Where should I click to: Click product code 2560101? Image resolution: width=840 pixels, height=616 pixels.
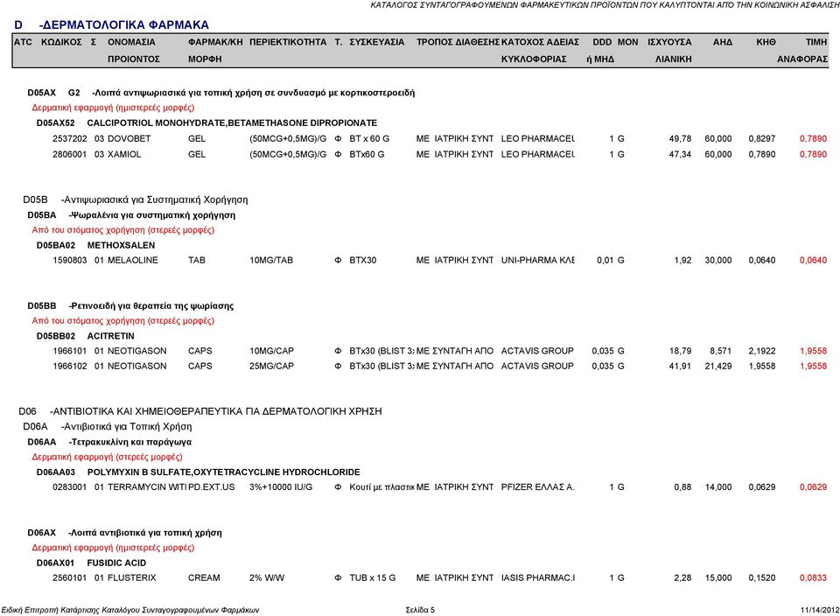[70, 578]
